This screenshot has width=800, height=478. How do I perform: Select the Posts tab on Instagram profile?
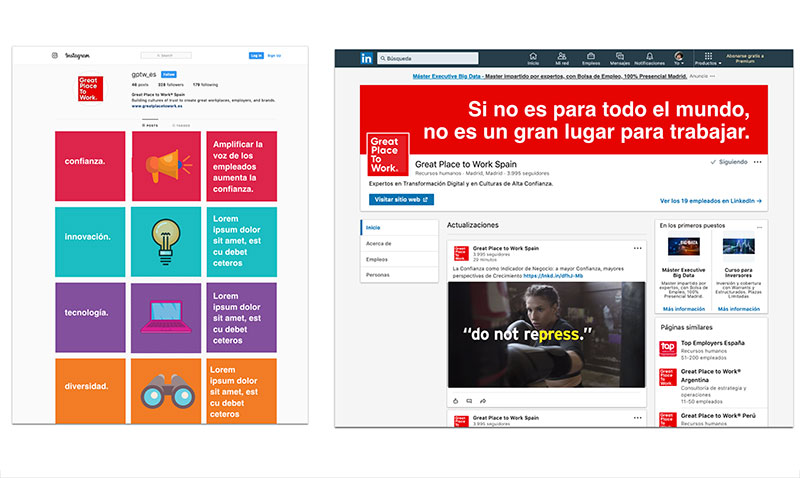point(150,125)
